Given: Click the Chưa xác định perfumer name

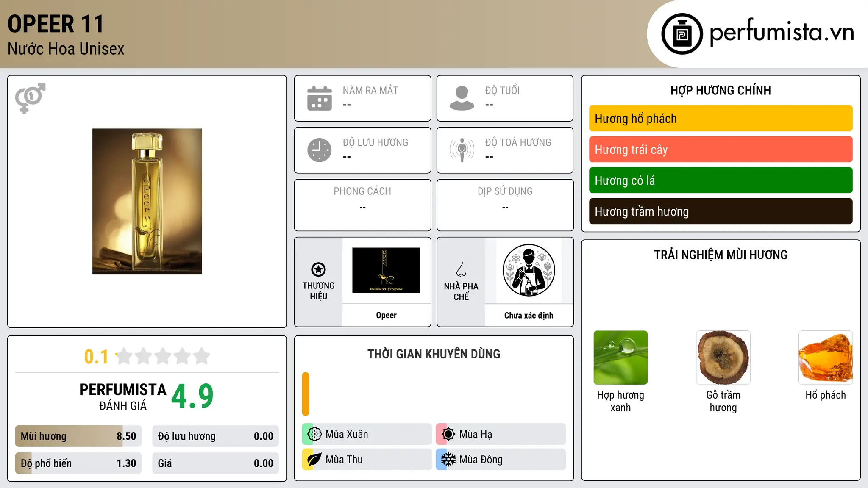Looking at the screenshot, I should click(529, 315).
